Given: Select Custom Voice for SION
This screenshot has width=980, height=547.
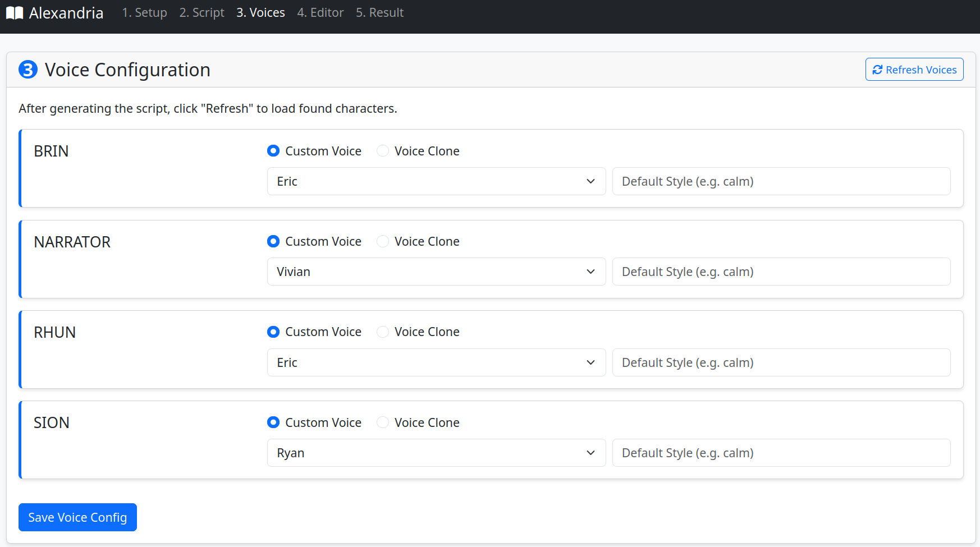Looking at the screenshot, I should [x=273, y=422].
